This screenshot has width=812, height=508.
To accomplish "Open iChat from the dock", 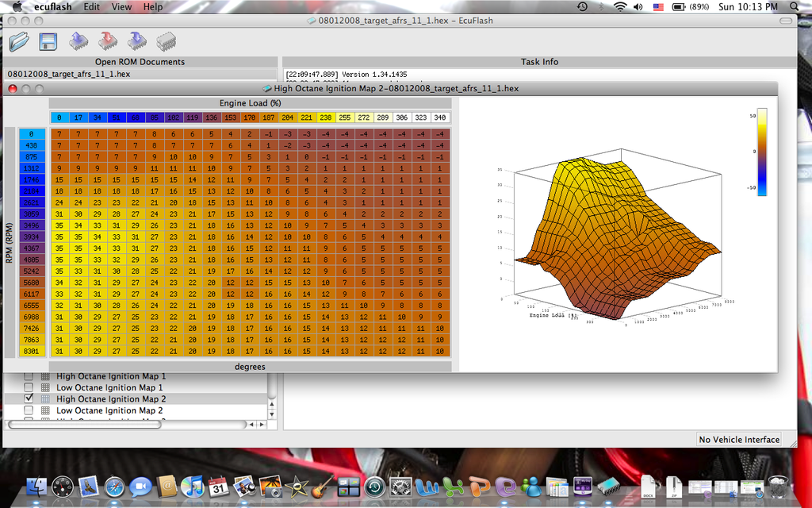I will tap(140, 487).
